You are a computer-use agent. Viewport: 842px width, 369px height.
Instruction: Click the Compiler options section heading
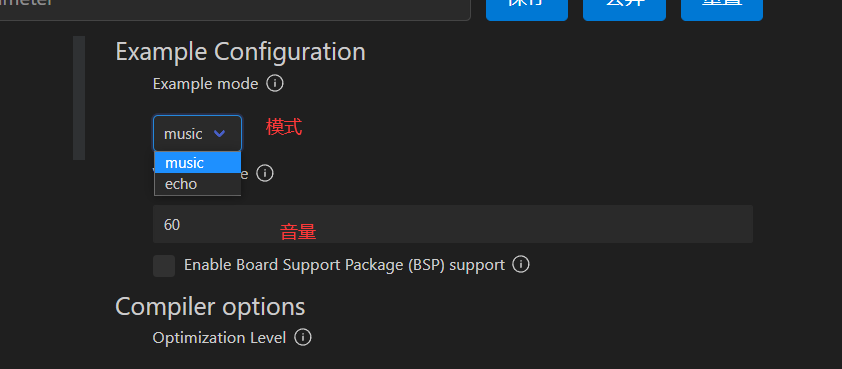pyautogui.click(x=210, y=307)
